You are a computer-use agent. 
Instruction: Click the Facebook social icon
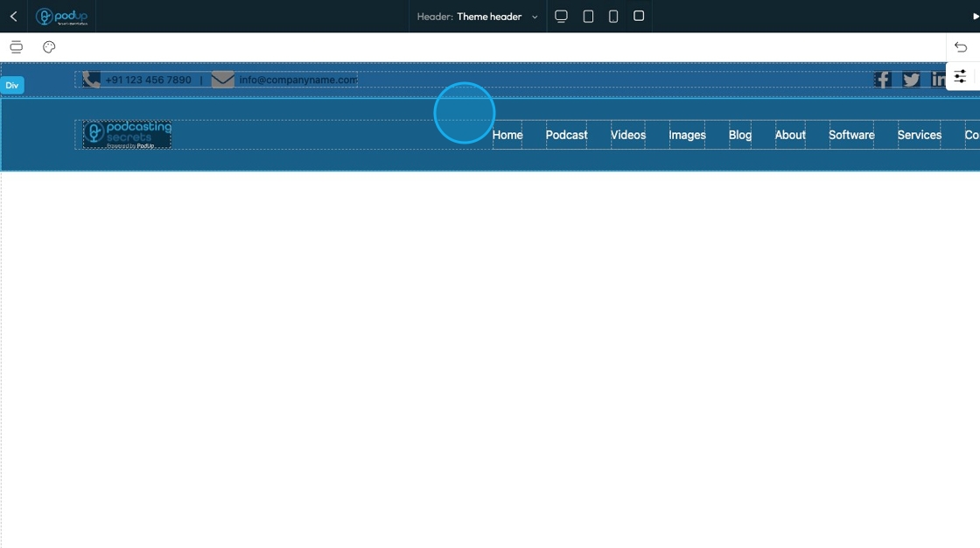click(x=883, y=80)
